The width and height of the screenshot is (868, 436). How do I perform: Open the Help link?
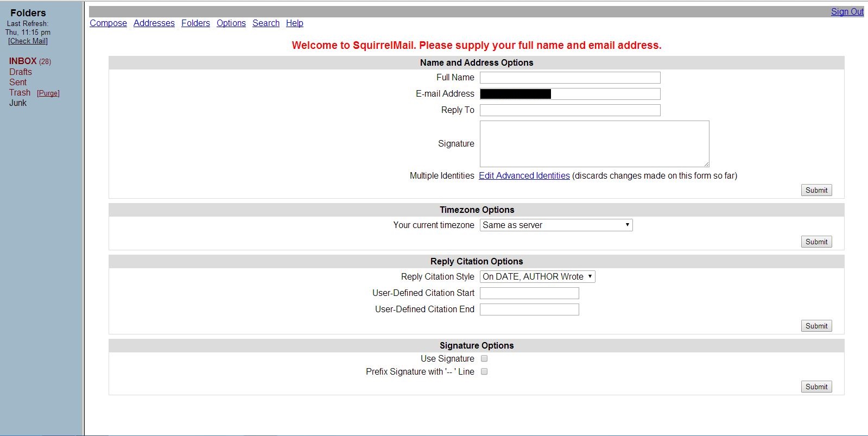[x=295, y=23]
